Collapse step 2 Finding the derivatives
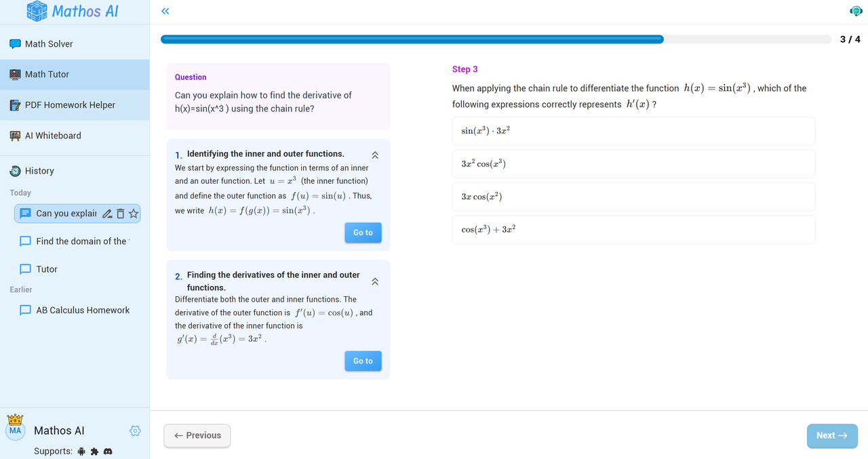The image size is (868, 459). [x=375, y=281]
